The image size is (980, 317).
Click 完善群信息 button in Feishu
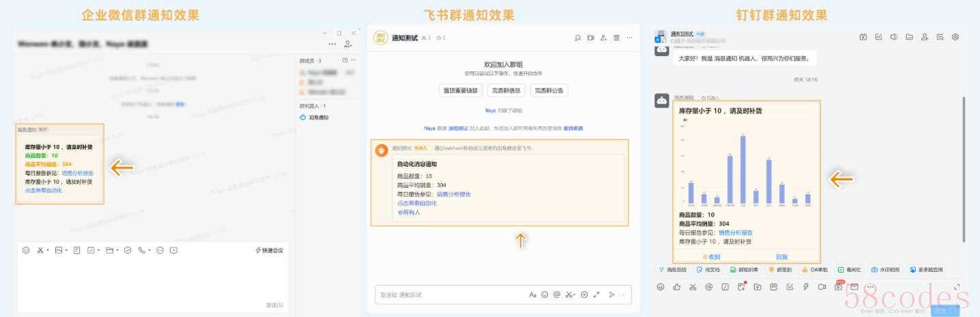506,90
